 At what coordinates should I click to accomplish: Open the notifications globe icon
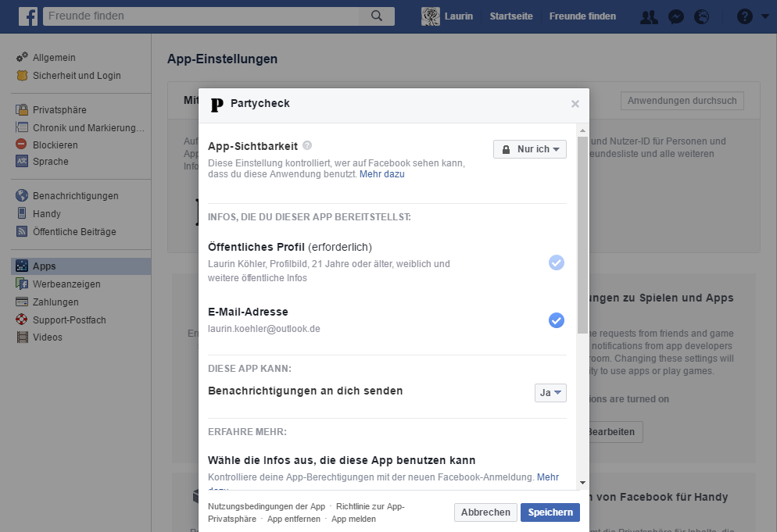pos(702,17)
